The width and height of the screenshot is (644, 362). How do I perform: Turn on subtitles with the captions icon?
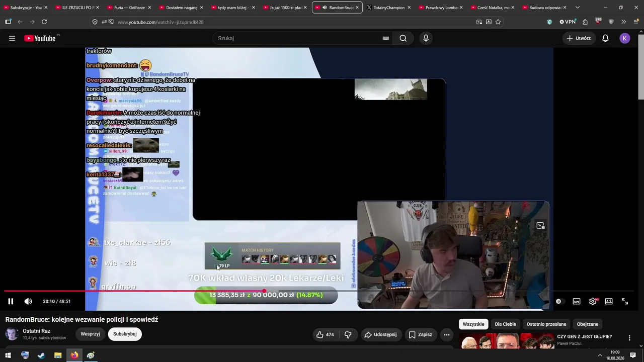point(577,301)
